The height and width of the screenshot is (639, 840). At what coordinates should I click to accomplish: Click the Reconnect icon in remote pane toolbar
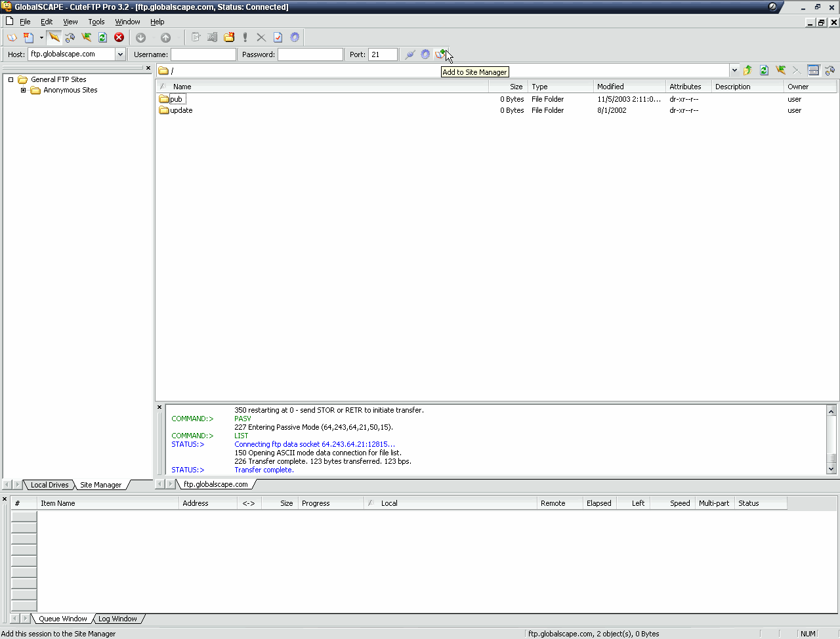coord(780,70)
